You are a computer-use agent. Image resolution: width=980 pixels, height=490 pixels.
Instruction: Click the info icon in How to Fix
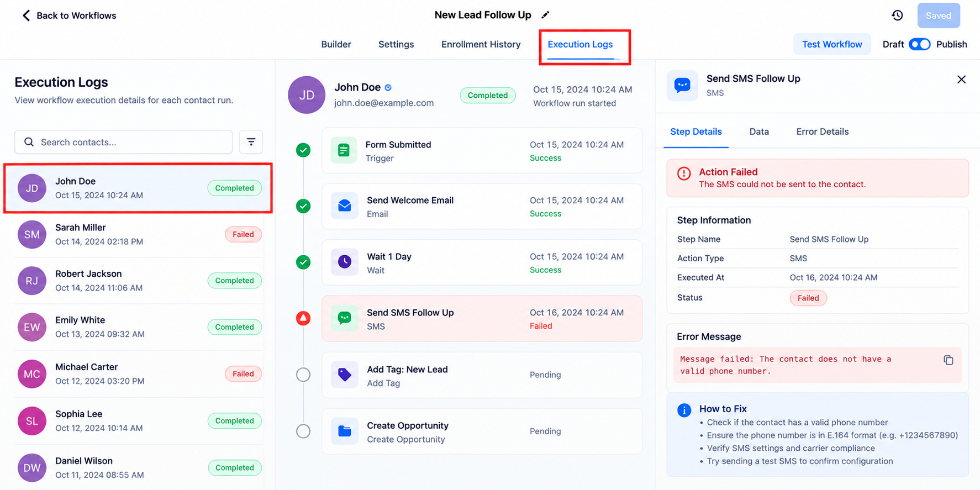[684, 410]
